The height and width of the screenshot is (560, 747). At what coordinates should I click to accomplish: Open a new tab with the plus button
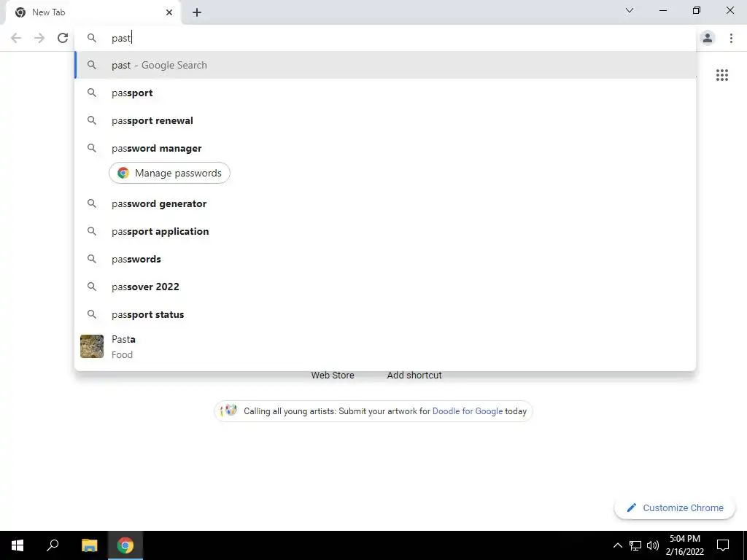pyautogui.click(x=197, y=12)
